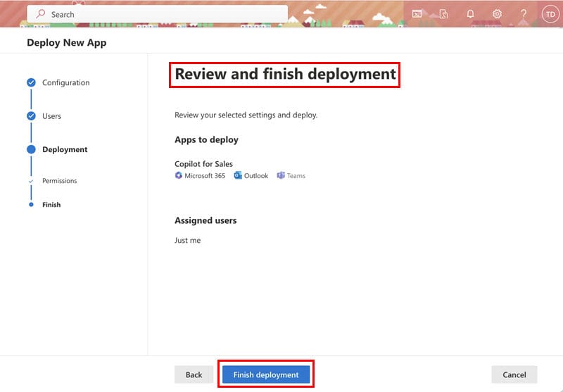Click the Finish sub-step dot
The image size is (563, 392).
pyautogui.click(x=31, y=205)
